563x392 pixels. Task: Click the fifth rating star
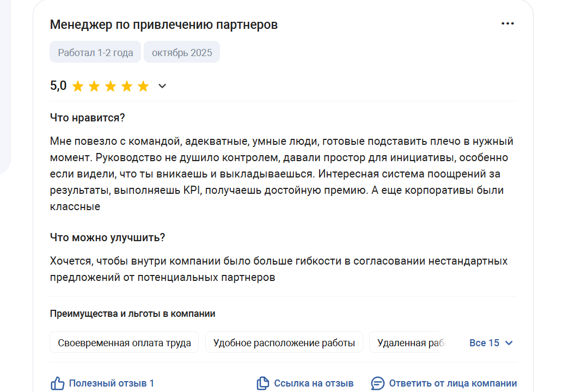(x=143, y=86)
